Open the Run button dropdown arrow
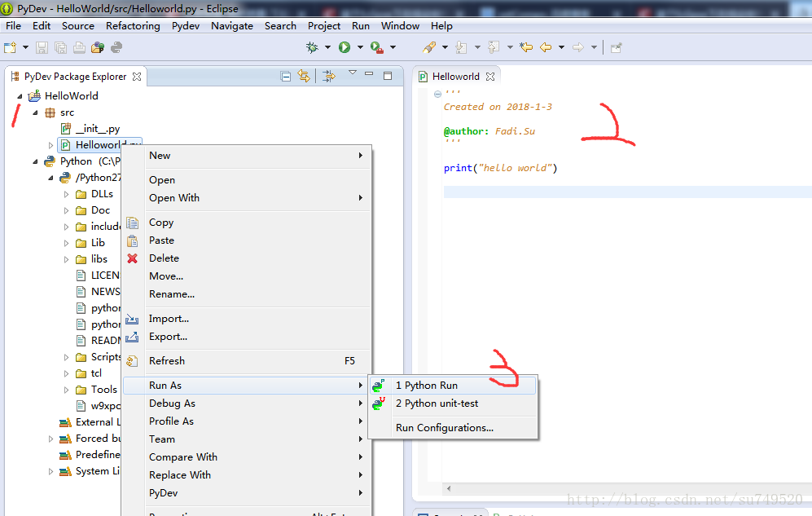812x516 pixels. point(361,47)
